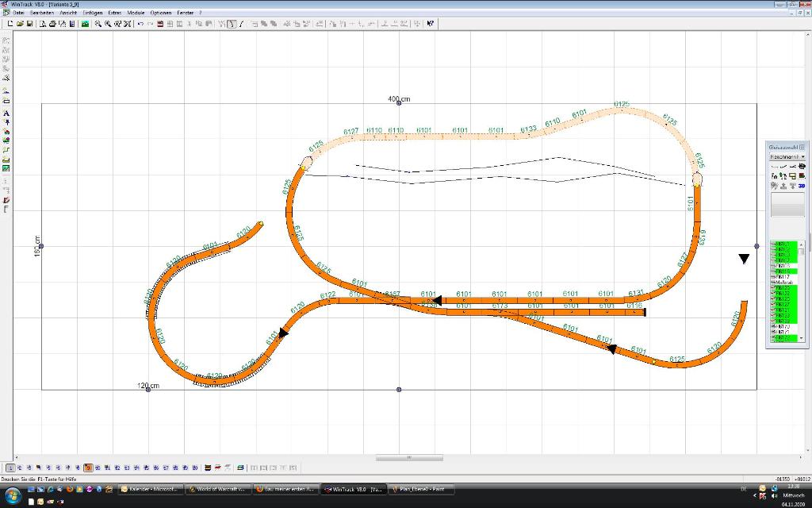This screenshot has height=508, width=812.
Task: Click the red box icon after redo
Action: click(160, 23)
